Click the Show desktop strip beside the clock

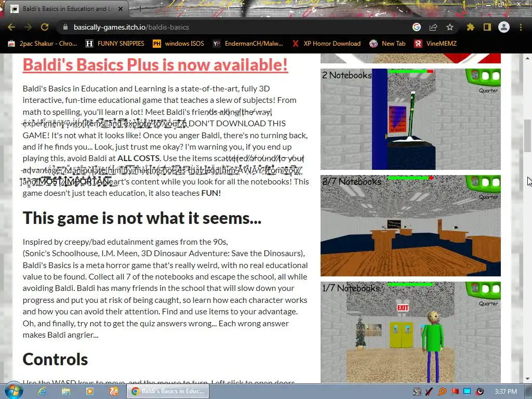pyautogui.click(x=529, y=392)
